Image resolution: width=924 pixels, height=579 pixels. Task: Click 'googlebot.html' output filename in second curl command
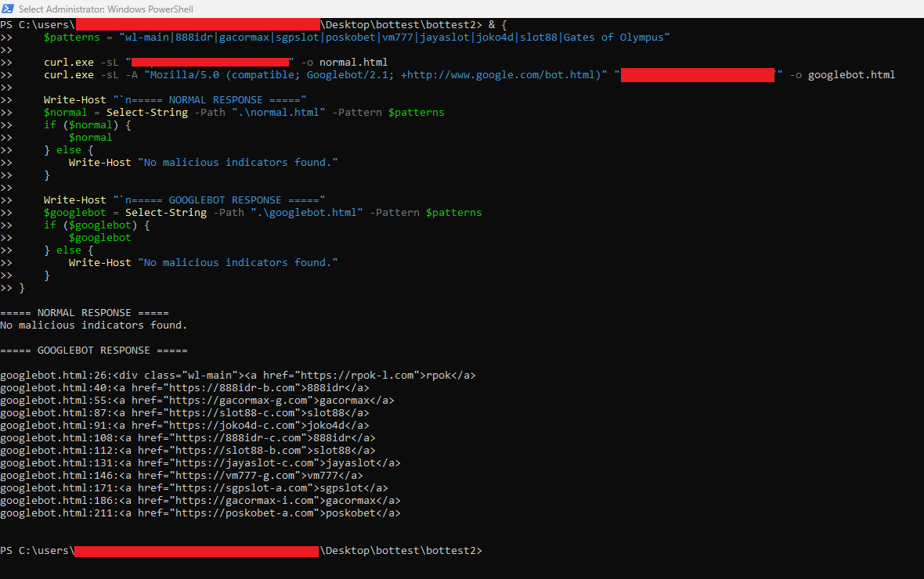click(851, 75)
